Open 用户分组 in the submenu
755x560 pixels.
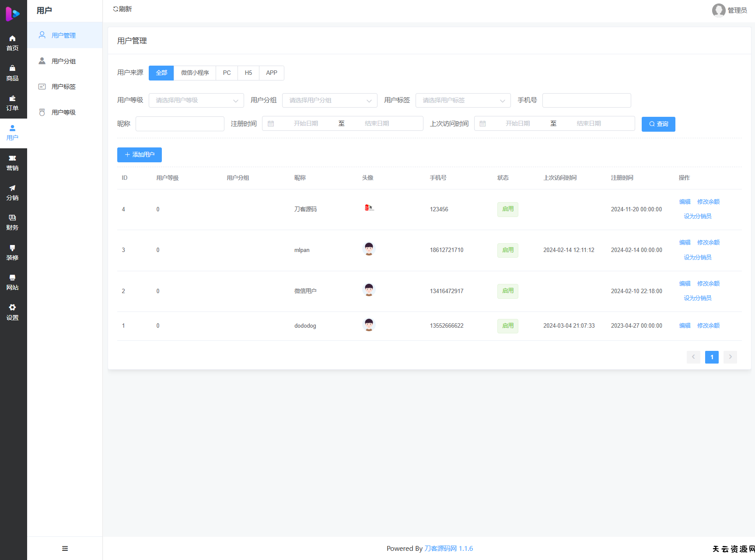click(x=63, y=61)
